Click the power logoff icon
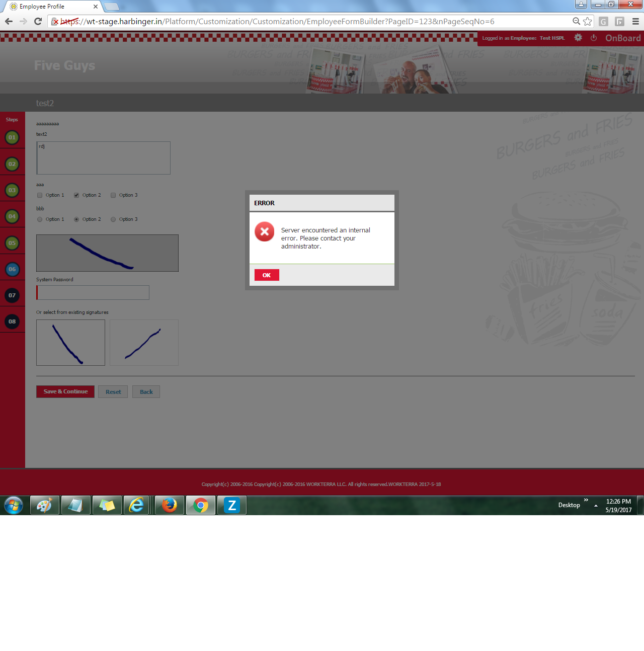The height and width of the screenshot is (651, 644). tap(594, 38)
